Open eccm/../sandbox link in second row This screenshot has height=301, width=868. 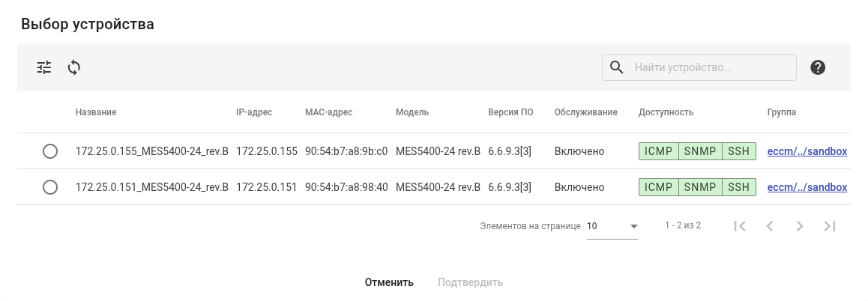tap(807, 187)
